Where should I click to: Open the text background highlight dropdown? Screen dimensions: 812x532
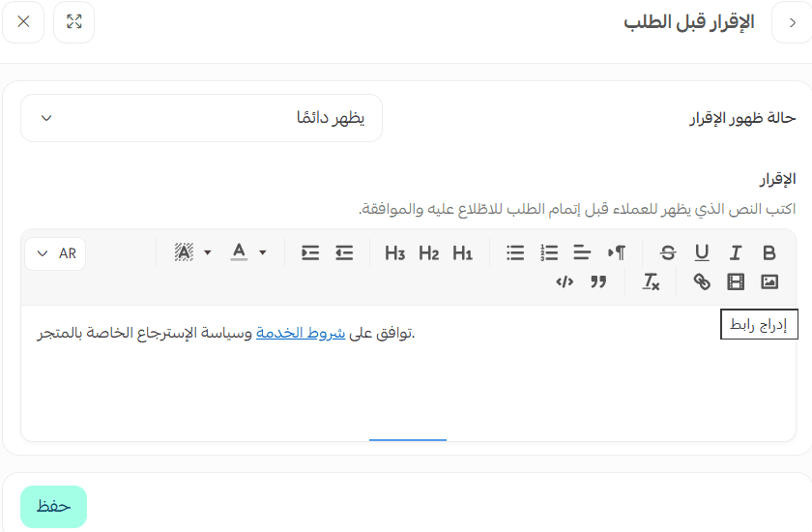coord(192,253)
